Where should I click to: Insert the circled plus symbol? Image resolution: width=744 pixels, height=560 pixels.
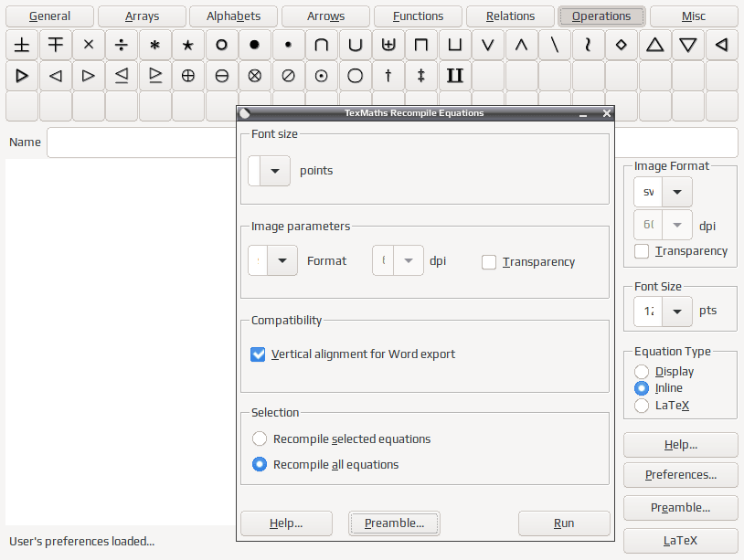click(x=188, y=76)
